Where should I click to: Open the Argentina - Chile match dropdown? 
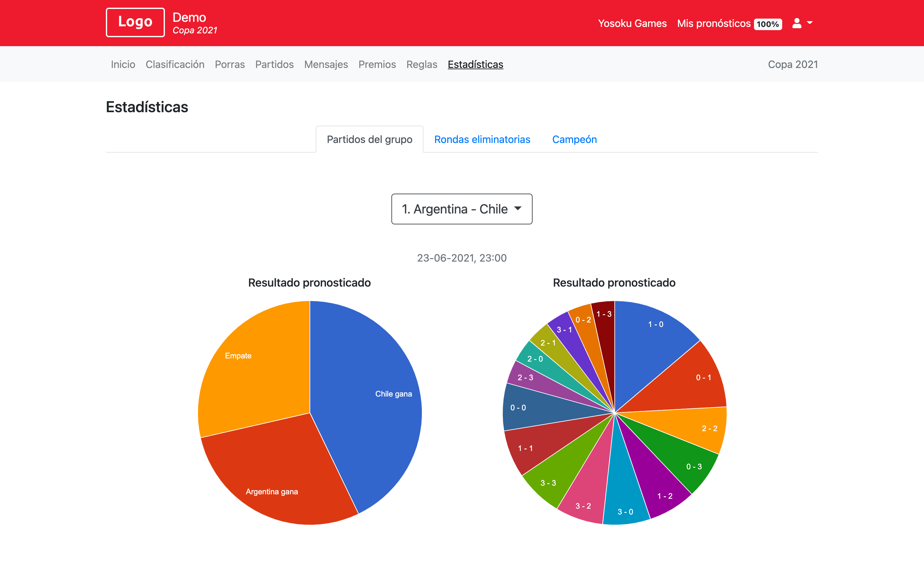(x=462, y=209)
